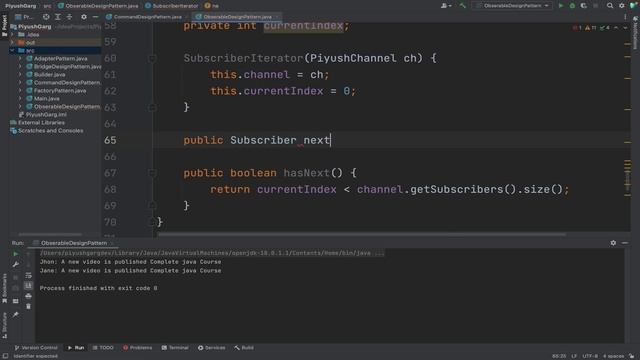Screen dimensions: 640x360
Task: Click PiyushGarg breadcrumb in navigation bar
Action: (20, 6)
